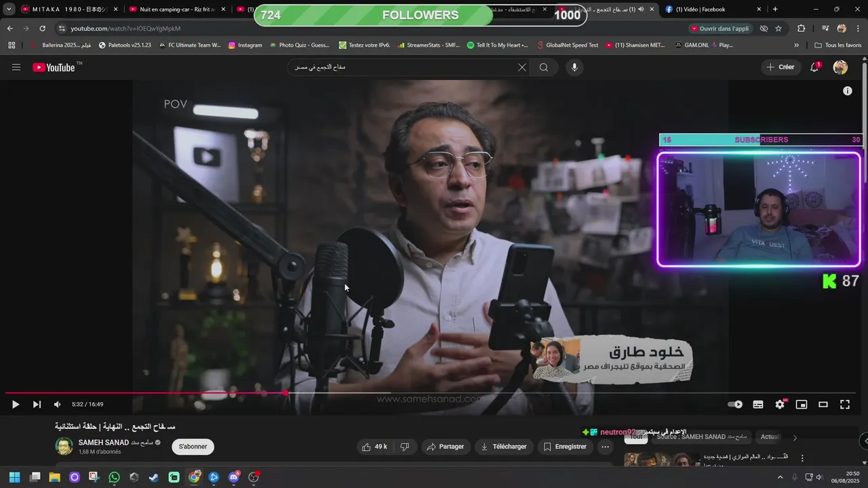Open the YouTube hamburger guide menu
Image resolution: width=868 pixels, height=488 pixels.
[x=16, y=67]
